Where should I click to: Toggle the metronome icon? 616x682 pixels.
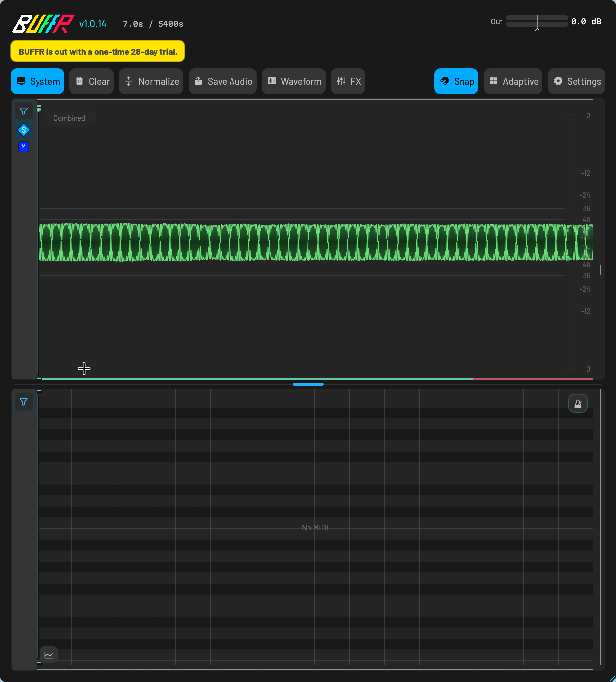(x=578, y=404)
